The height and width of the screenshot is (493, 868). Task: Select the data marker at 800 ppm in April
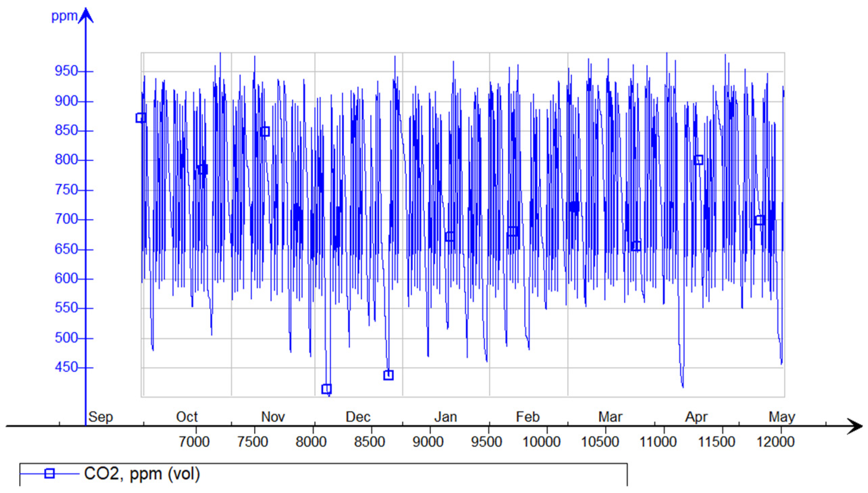click(699, 160)
